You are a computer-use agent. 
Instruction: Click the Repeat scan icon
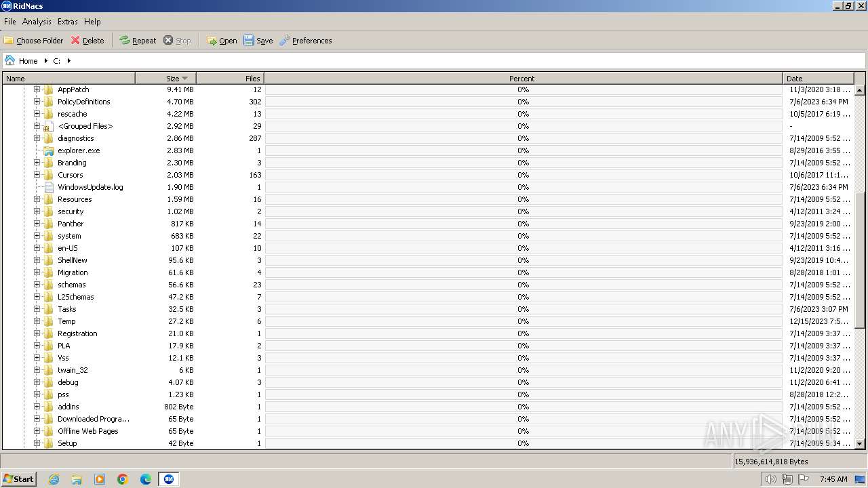coord(125,41)
